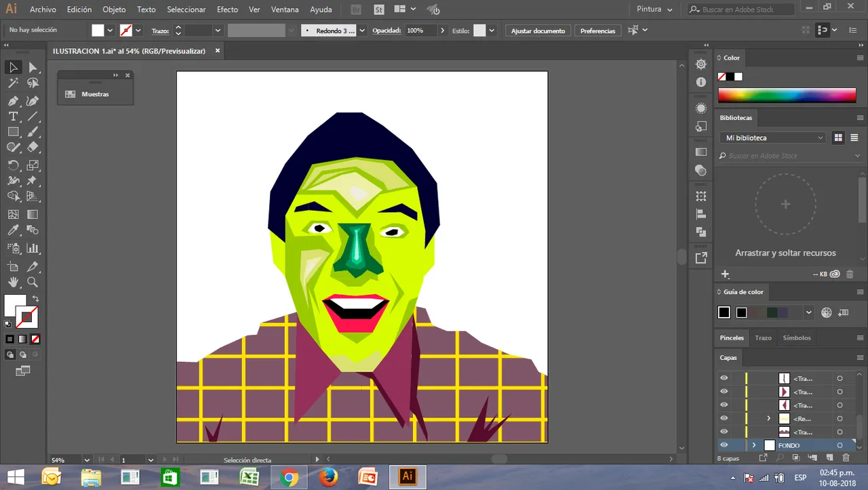Viewport: 868px width, 490px height.
Task: Select the Zoom tool
Action: pyautogui.click(x=33, y=282)
